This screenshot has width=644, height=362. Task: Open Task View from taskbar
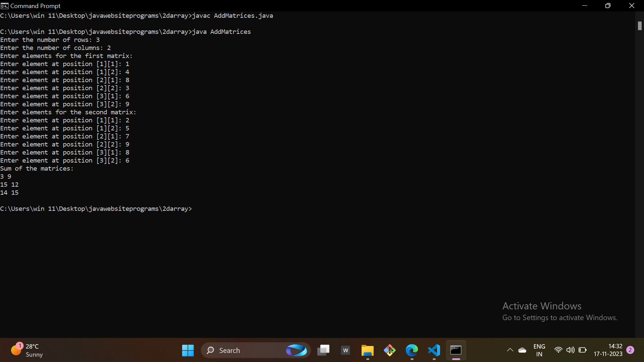point(323,350)
